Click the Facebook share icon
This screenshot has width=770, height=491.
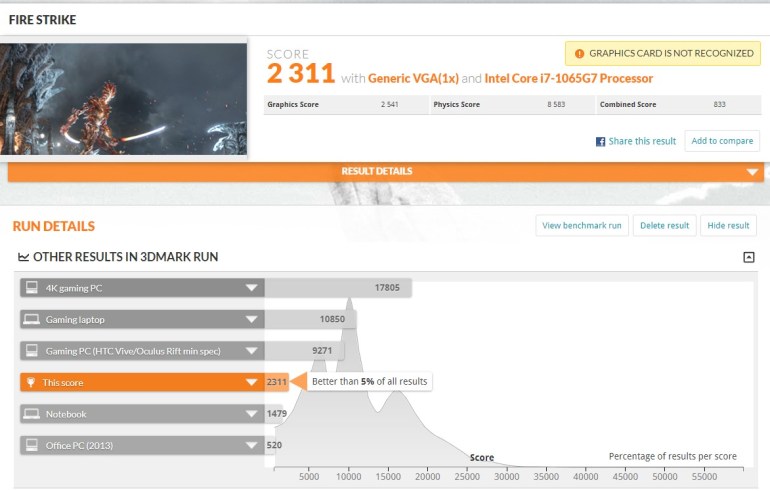click(x=600, y=141)
